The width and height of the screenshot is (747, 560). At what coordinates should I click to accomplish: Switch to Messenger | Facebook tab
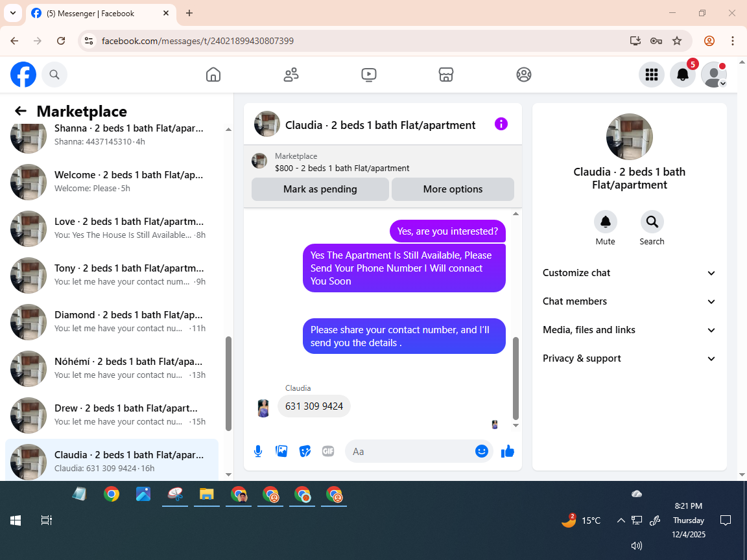tap(101, 14)
